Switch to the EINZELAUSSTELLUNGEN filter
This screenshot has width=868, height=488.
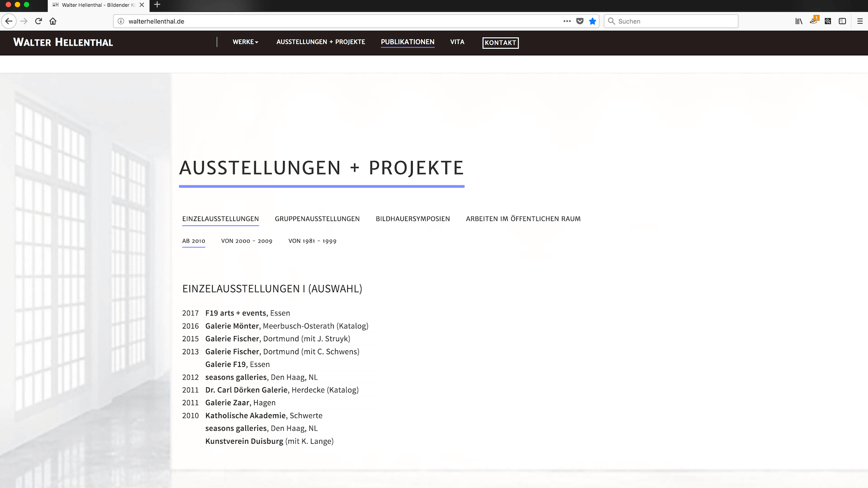pyautogui.click(x=220, y=219)
